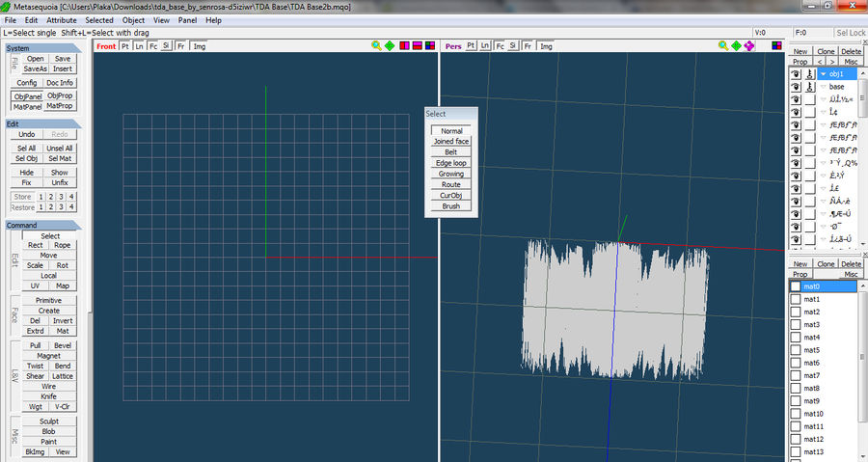This screenshot has width=868, height=462.
Task: Choose Joined face in the Select panel
Action: pyautogui.click(x=451, y=141)
